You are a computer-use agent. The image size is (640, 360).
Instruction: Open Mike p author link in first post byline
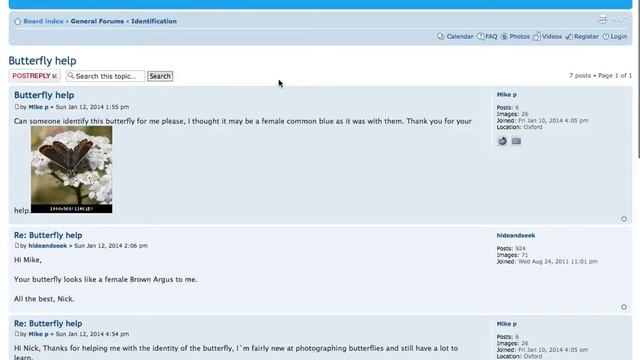[x=38, y=107]
